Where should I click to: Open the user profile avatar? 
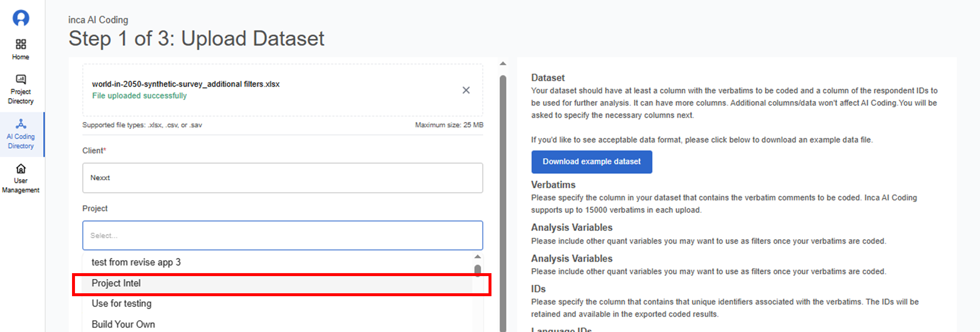(21, 18)
